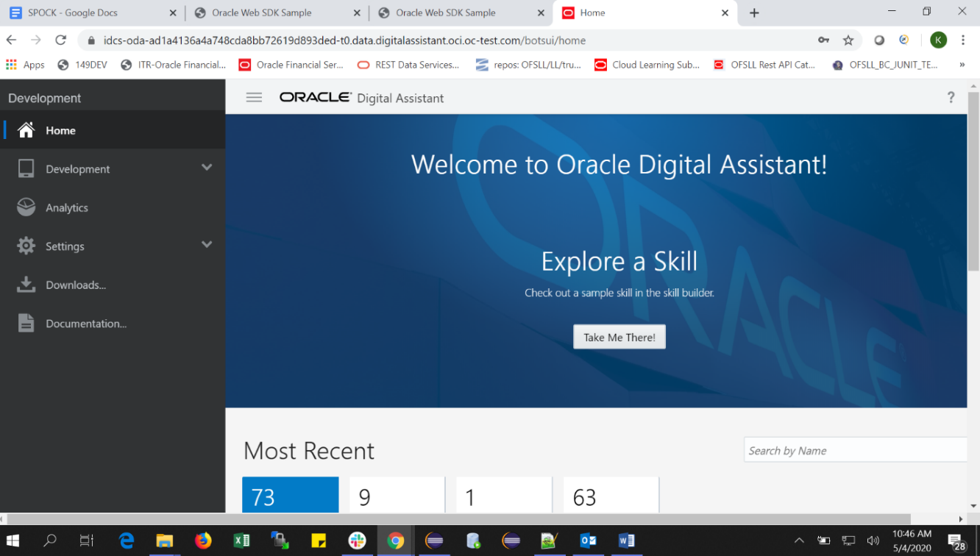Screen dimensions: 980x556
Task: Select the 1 count tile
Action: (x=504, y=495)
